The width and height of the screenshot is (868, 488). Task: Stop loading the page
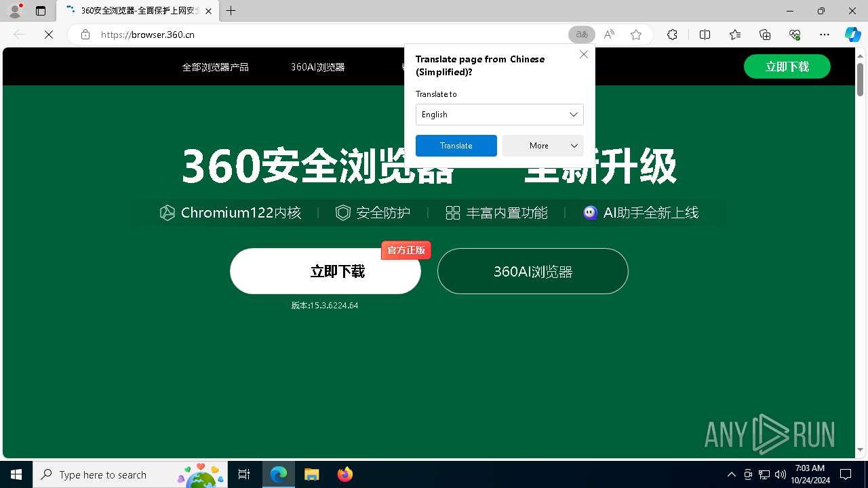click(x=49, y=35)
